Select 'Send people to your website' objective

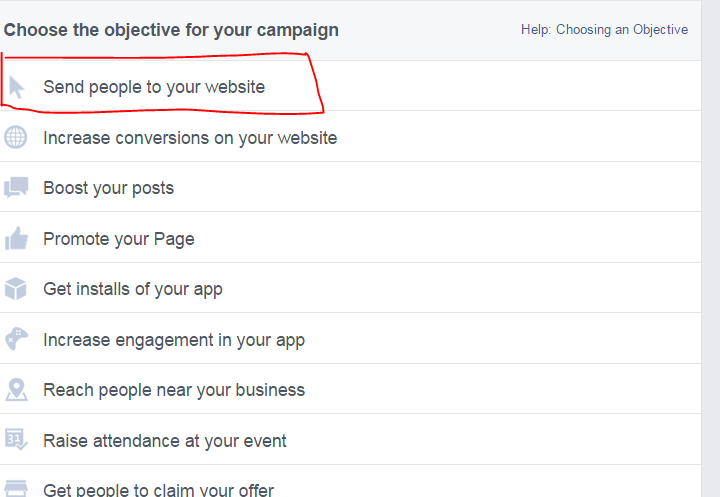[x=350, y=86]
